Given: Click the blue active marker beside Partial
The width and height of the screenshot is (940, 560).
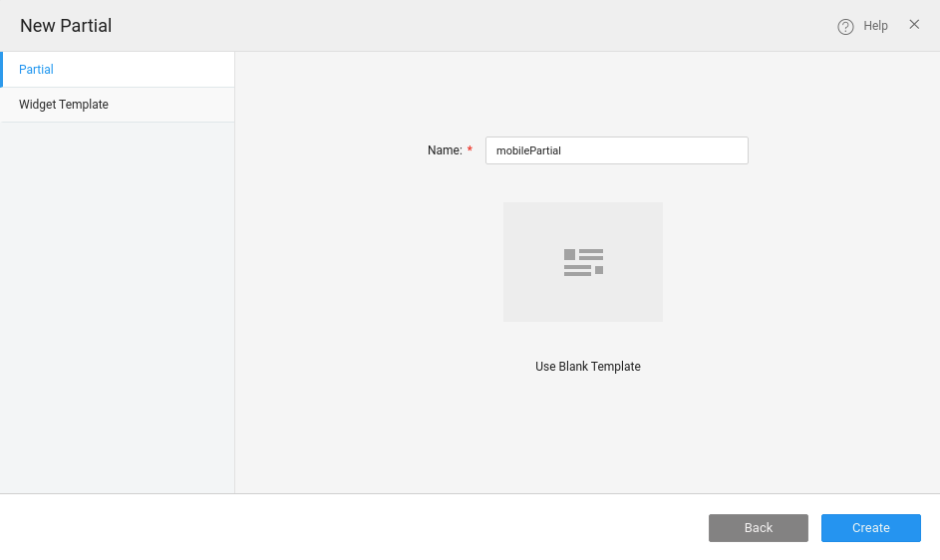Looking at the screenshot, I should 2,70.
